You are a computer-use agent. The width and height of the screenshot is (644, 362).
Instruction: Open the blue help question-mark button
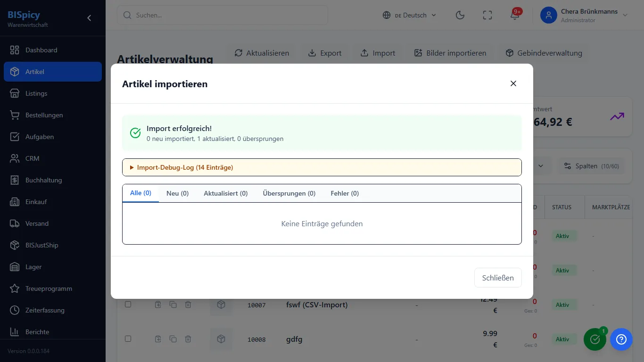621,339
